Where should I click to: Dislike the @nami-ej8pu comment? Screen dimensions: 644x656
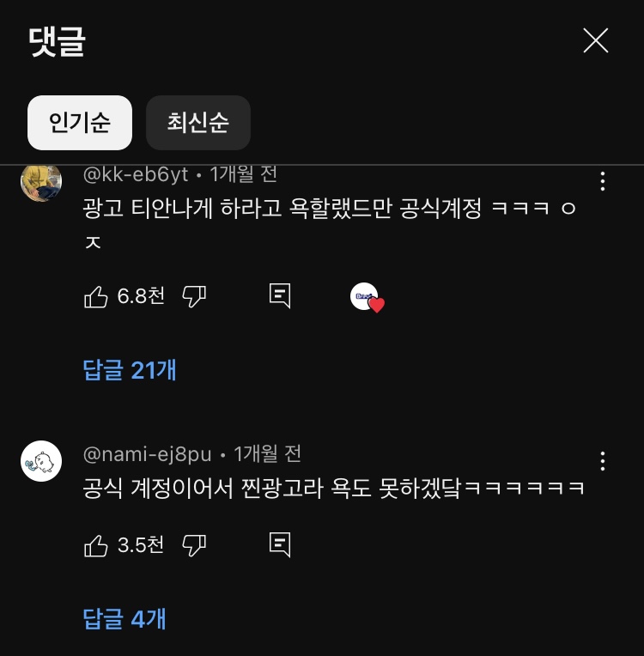click(x=194, y=545)
